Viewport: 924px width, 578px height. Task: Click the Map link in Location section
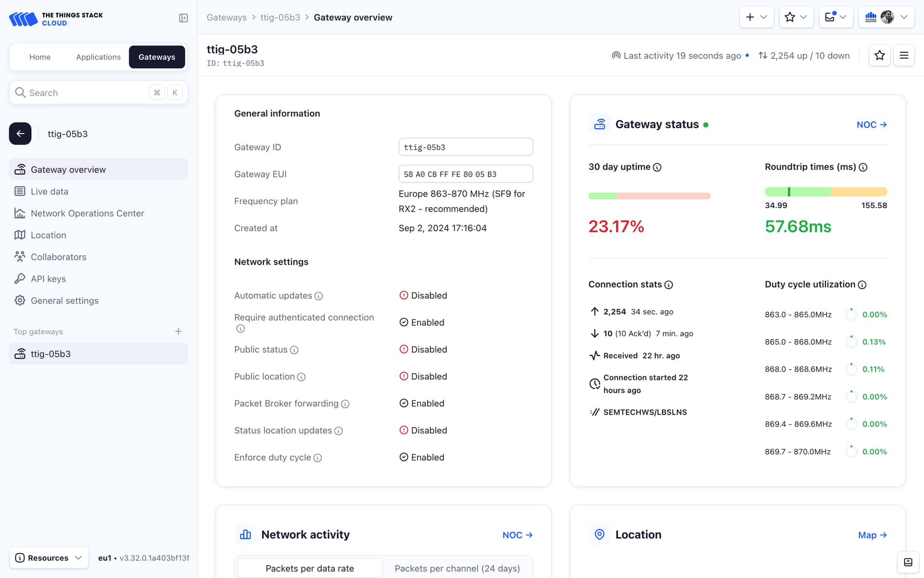tap(873, 535)
